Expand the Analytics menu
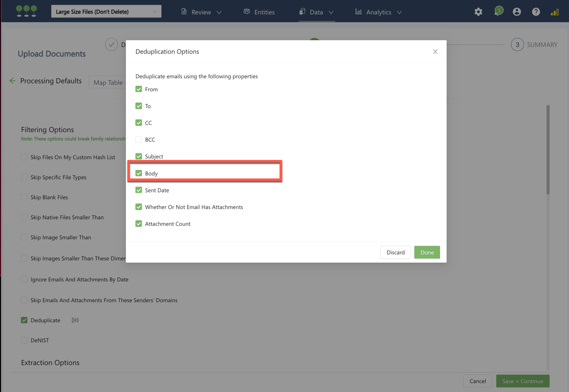The width and height of the screenshot is (569, 392). [x=378, y=12]
